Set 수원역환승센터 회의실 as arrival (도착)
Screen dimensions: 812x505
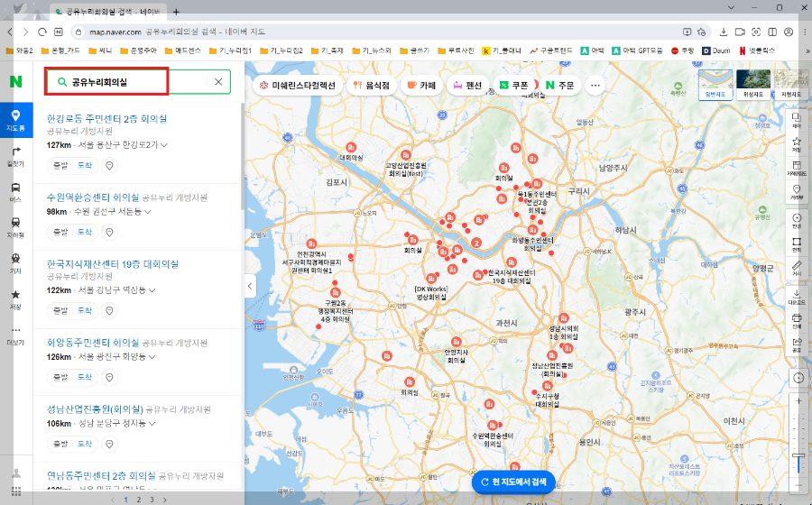click(85, 233)
